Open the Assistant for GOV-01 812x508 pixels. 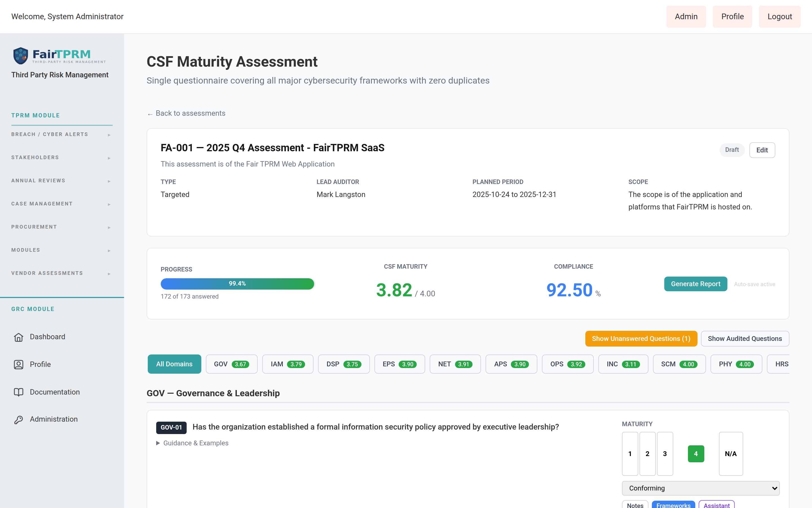[716, 505]
